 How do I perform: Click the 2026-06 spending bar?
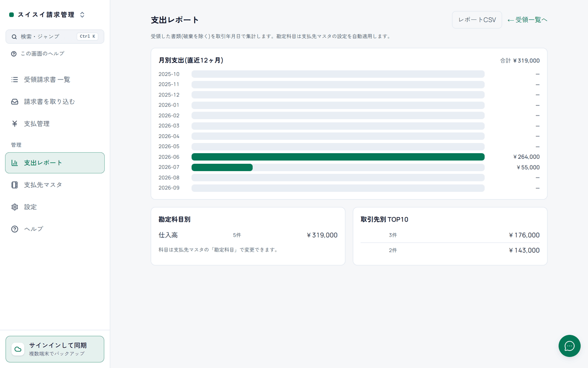338,157
